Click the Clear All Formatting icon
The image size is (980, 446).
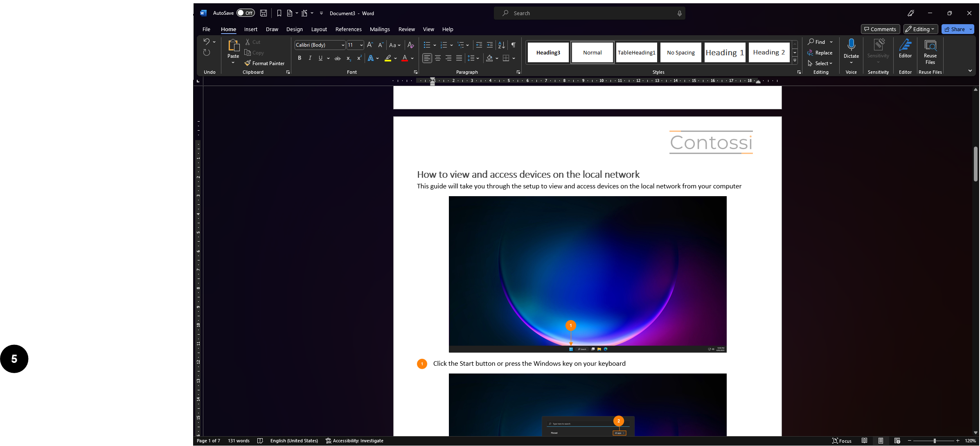click(410, 45)
